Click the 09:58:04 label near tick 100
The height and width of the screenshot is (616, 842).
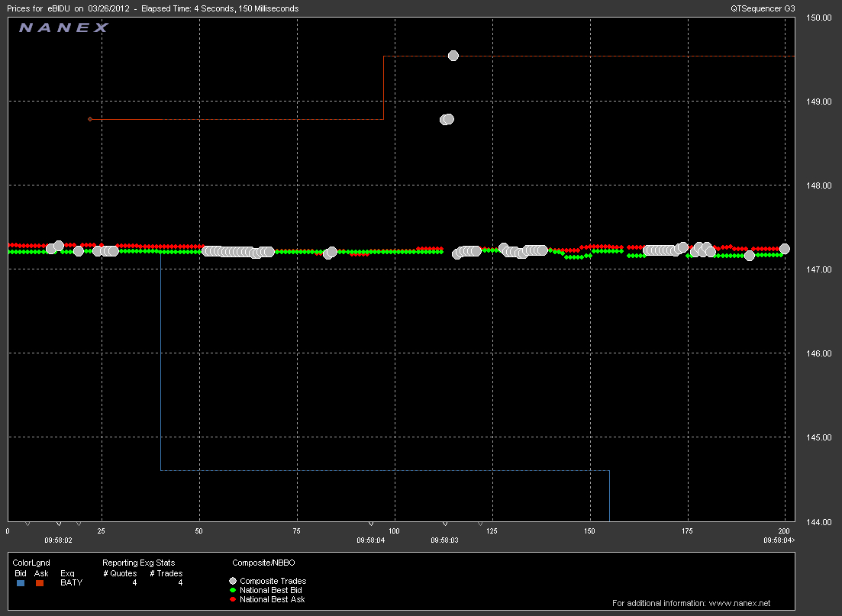pos(371,540)
